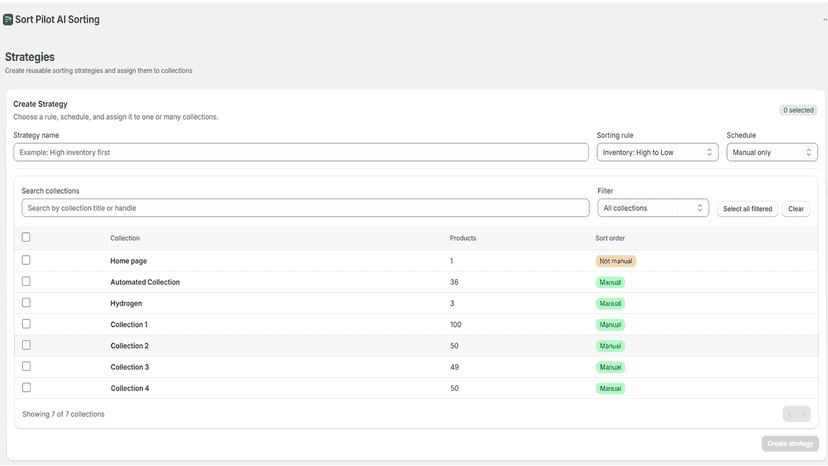Check the Hydrogen collection checkbox

[x=26, y=302]
